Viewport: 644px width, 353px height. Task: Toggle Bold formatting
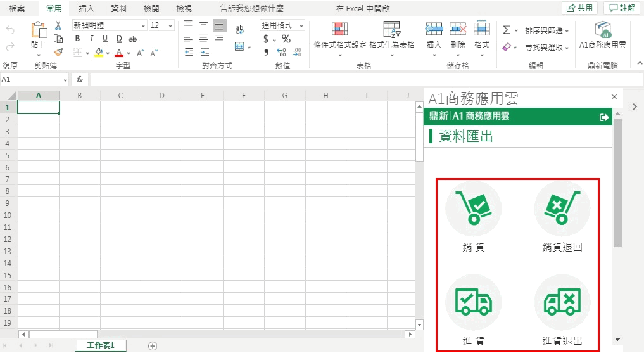coord(77,39)
